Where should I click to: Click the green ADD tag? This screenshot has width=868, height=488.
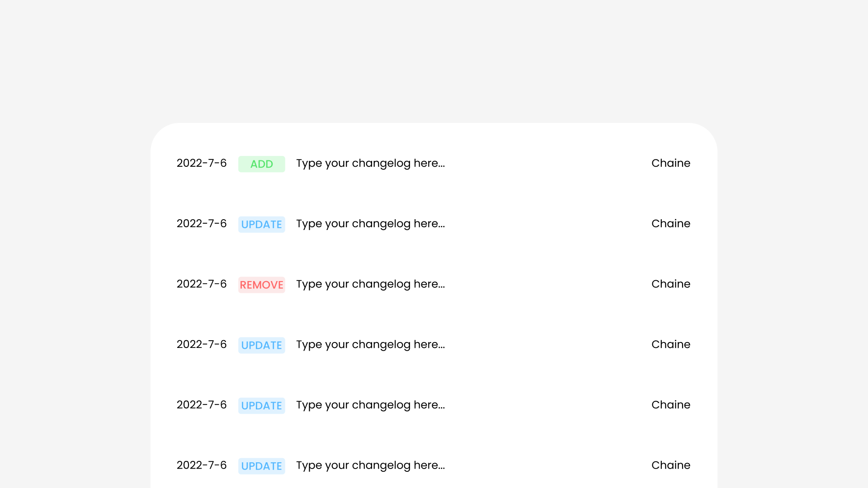tap(261, 164)
